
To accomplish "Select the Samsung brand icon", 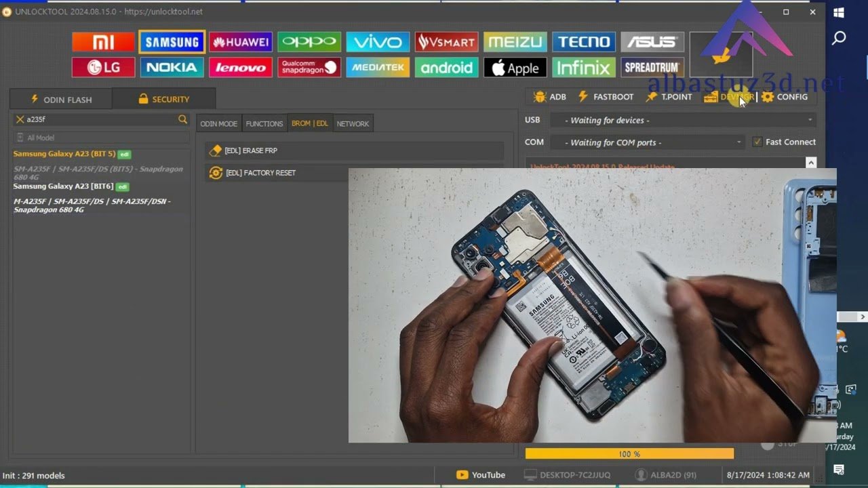I will (x=172, y=42).
